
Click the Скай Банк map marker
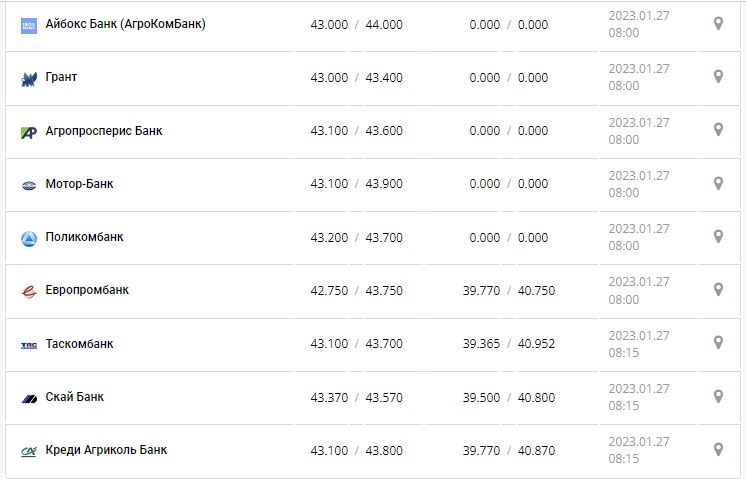point(718,396)
